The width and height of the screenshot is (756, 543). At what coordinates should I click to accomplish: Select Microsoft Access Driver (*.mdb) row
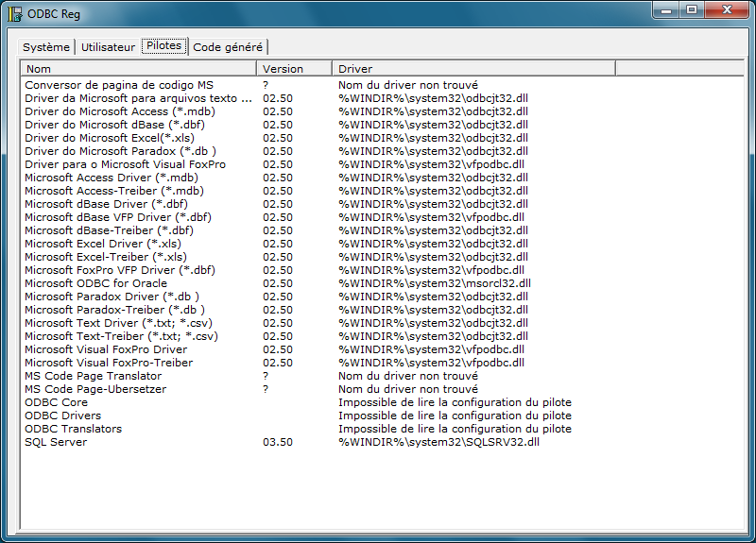pyautogui.click(x=112, y=178)
